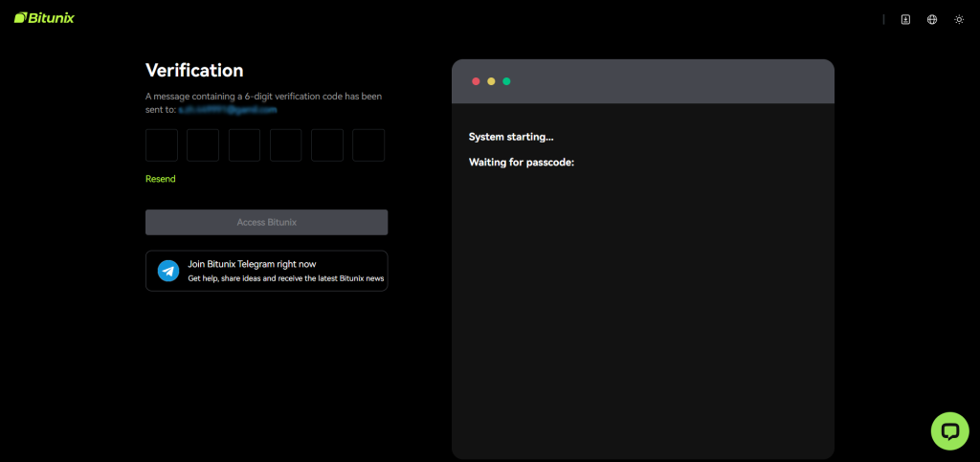980x462 pixels.
Task: Focus the sixth verification code digit box
Action: point(368,145)
